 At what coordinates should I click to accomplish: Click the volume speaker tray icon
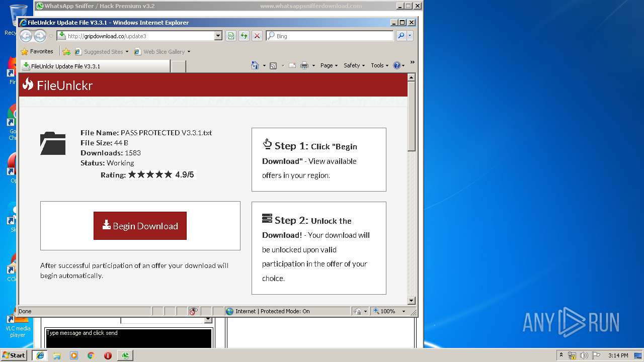coord(584,355)
